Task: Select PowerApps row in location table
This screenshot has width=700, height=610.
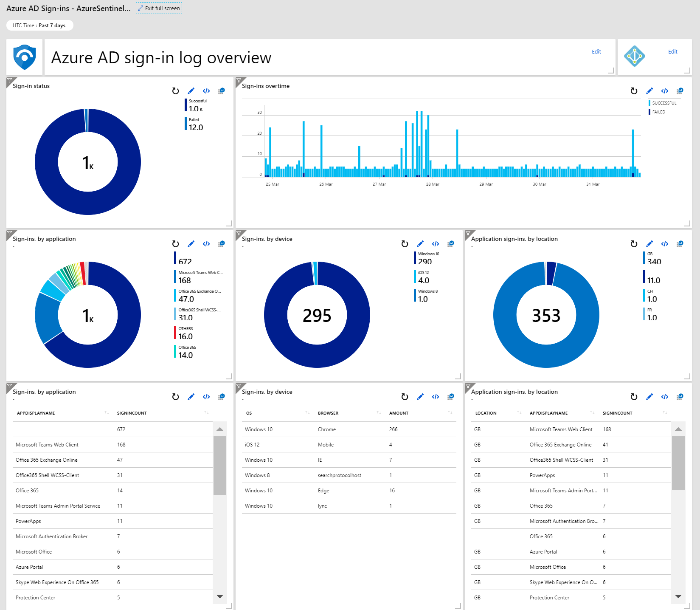Action: 571,475
